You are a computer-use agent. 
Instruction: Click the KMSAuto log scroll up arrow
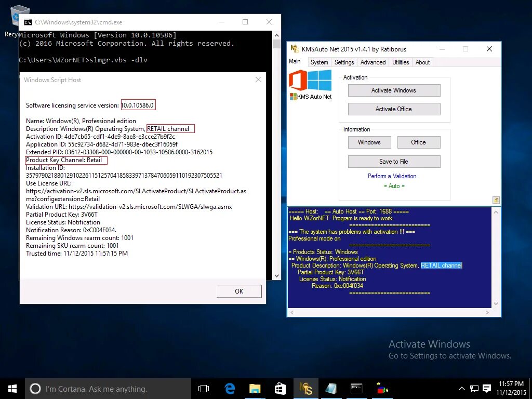click(x=496, y=212)
